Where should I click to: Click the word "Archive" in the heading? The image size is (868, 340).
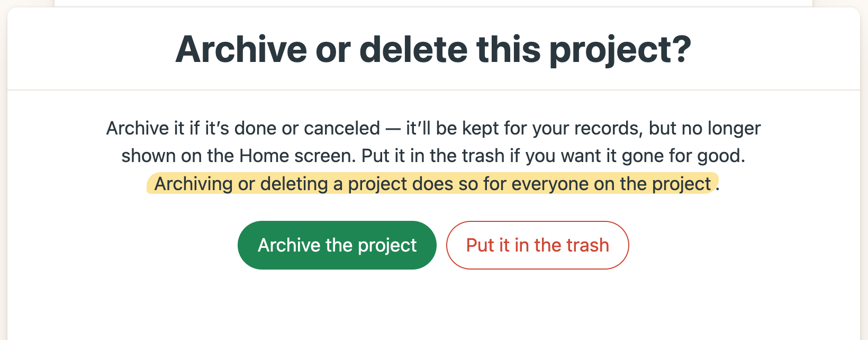click(241, 49)
